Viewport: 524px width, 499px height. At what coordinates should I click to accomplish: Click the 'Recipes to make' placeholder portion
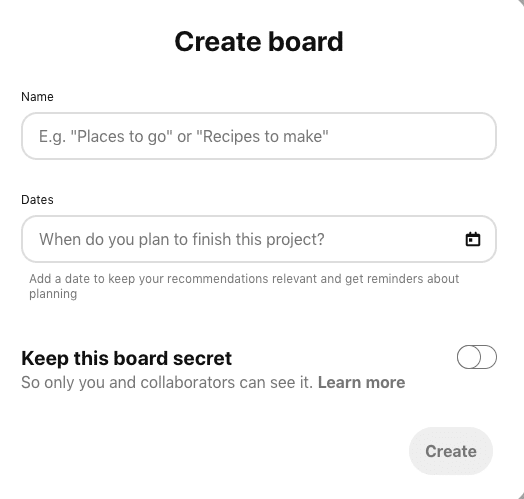[263, 136]
